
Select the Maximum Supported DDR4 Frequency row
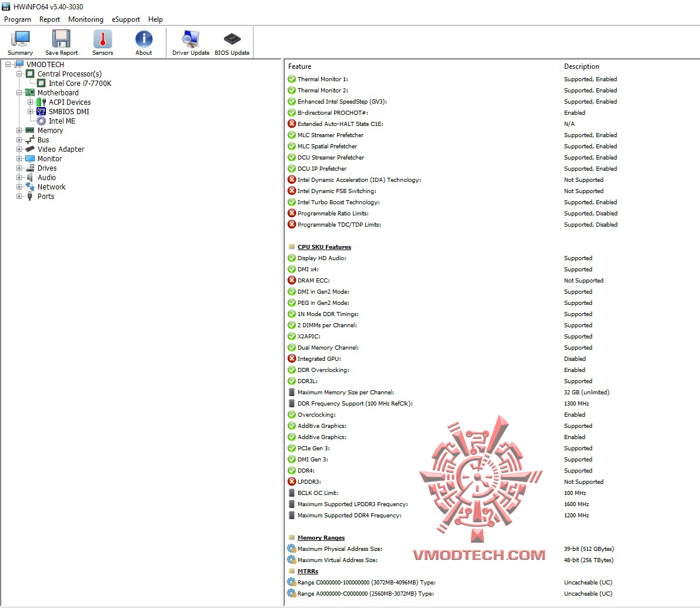pyautogui.click(x=491, y=515)
